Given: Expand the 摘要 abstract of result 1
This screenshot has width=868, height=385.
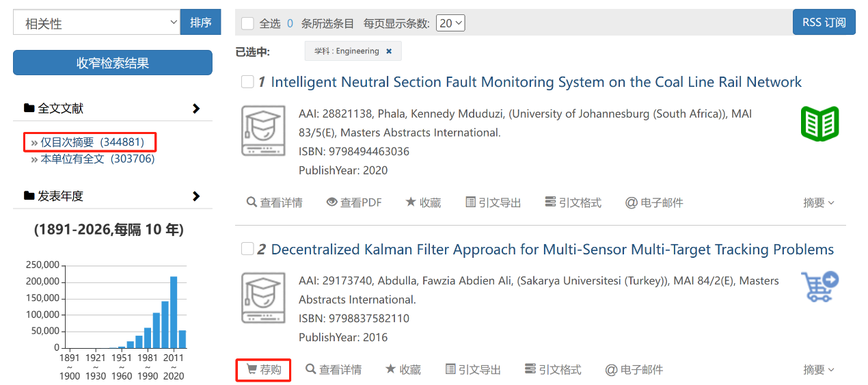Looking at the screenshot, I should (819, 202).
